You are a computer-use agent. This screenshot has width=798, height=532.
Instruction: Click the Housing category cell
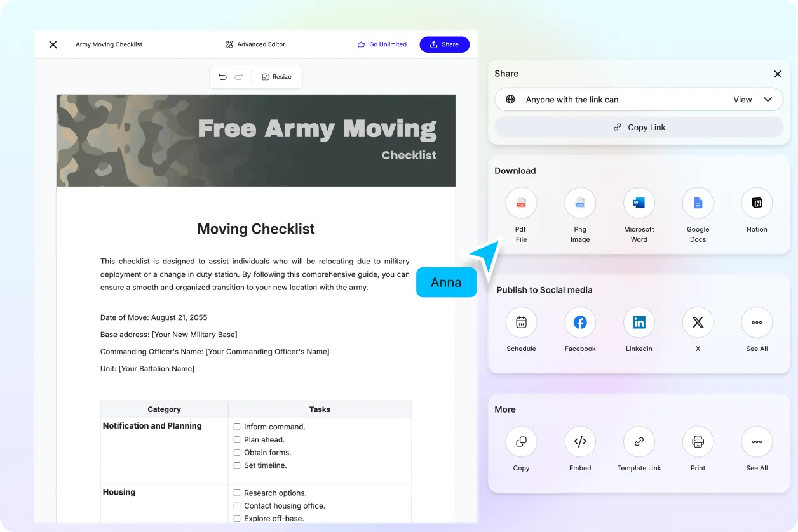165,505
